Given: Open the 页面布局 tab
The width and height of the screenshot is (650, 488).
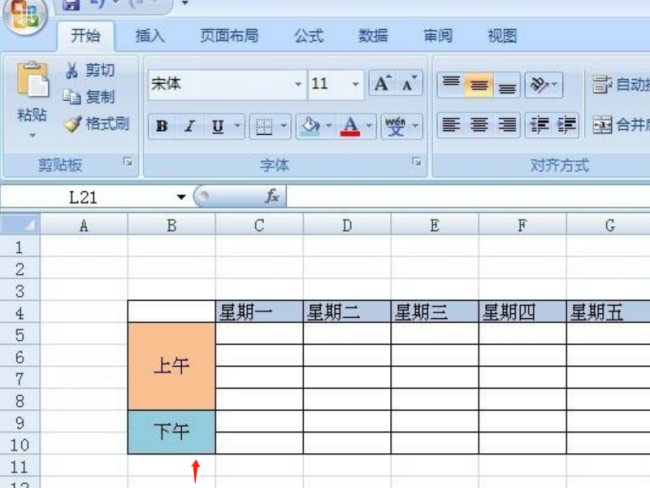Looking at the screenshot, I should coord(229,36).
